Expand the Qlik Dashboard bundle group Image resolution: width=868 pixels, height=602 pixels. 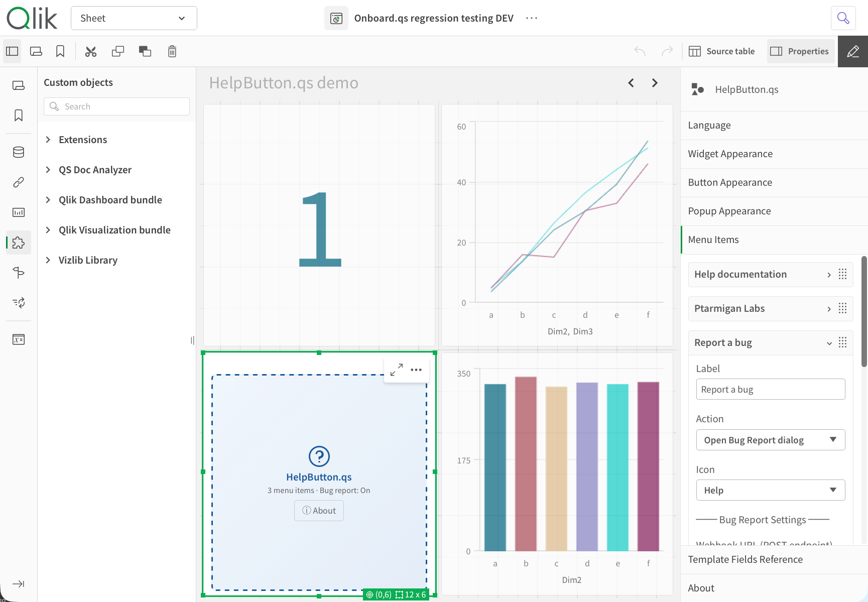pyautogui.click(x=110, y=200)
